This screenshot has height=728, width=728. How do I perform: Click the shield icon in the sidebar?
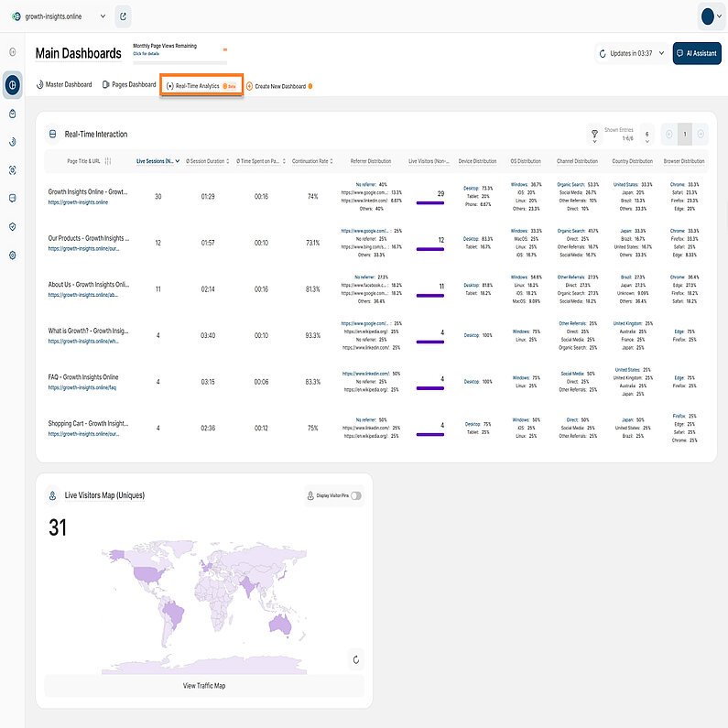coord(13,226)
